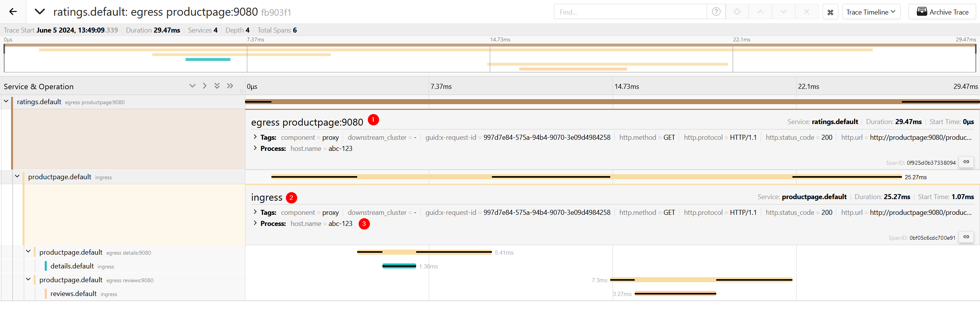Screen dimensions: 980x314
Task: Expand Process section of ingress span
Action: (255, 223)
